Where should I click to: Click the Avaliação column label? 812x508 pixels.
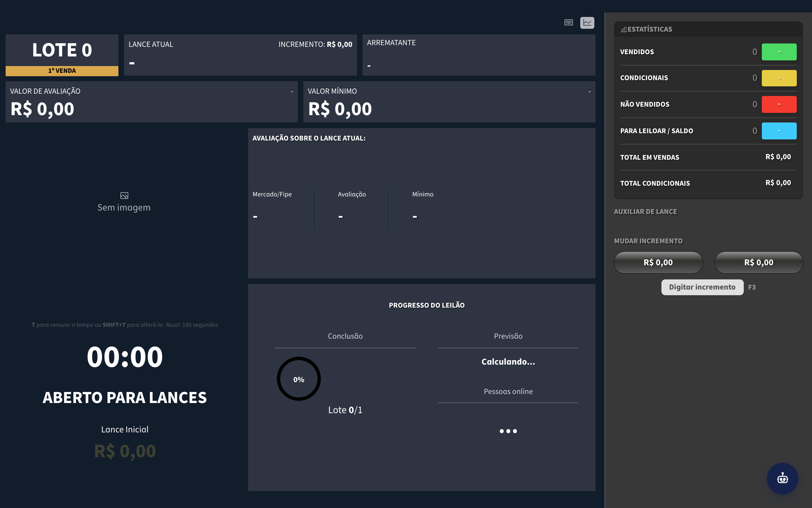[352, 194]
